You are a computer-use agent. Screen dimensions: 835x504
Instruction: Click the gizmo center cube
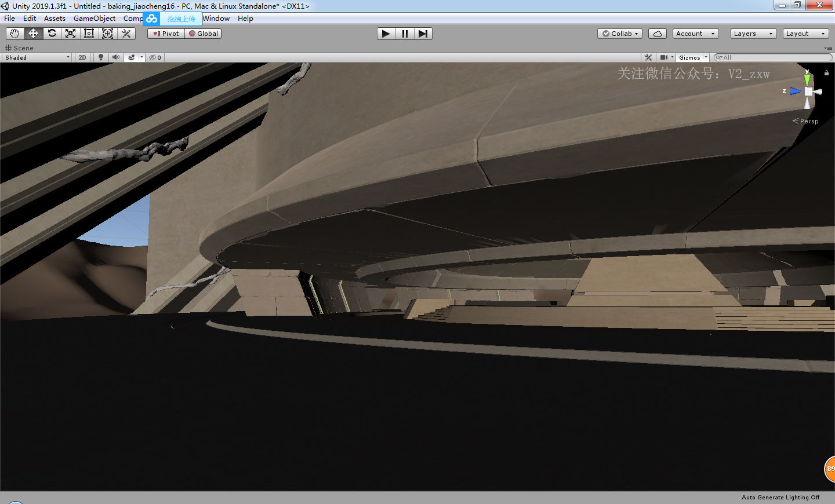pyautogui.click(x=808, y=91)
